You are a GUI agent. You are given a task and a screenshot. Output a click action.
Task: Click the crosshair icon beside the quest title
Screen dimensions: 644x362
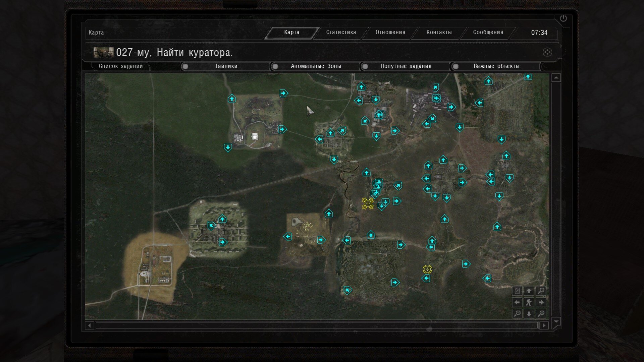click(x=547, y=52)
